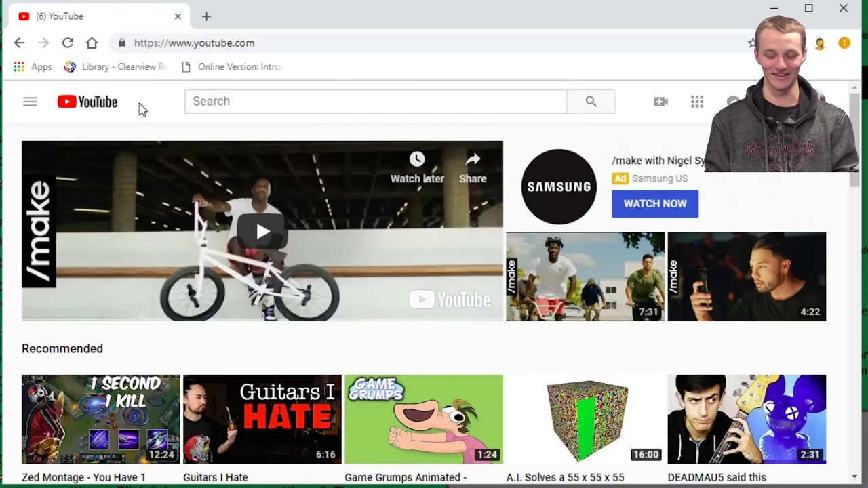Screen dimensions: 868x488
Task: Close the YouTube browser tab
Action: coord(178,16)
